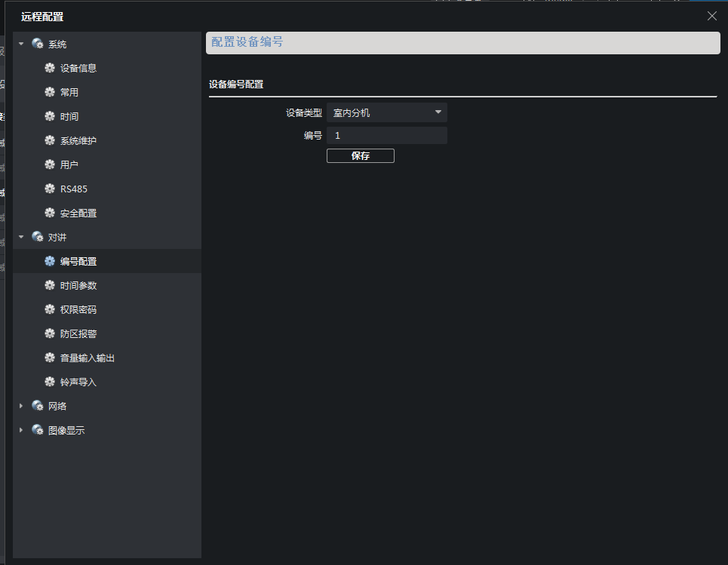Open the 用户 settings page
This screenshot has height=565, width=728.
pyautogui.click(x=69, y=164)
